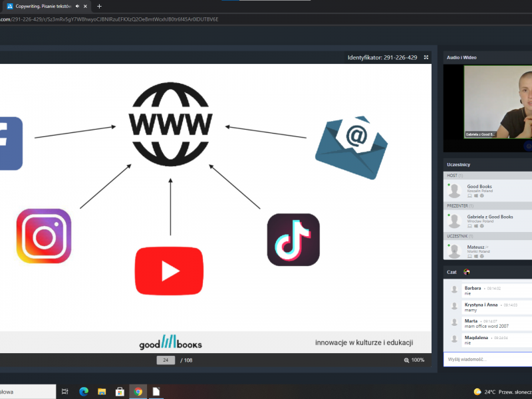Open a new browser tab
The width and height of the screenshot is (532, 399).
click(99, 6)
